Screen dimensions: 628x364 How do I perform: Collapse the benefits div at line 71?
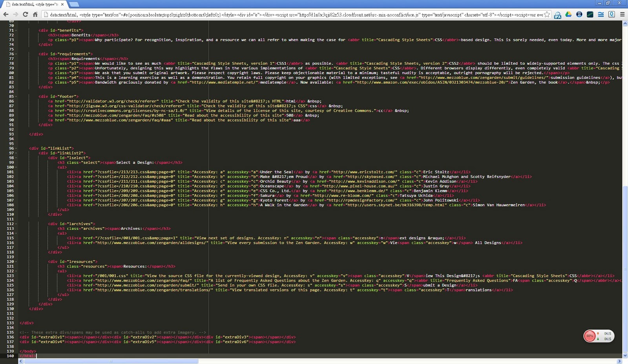pos(16,31)
